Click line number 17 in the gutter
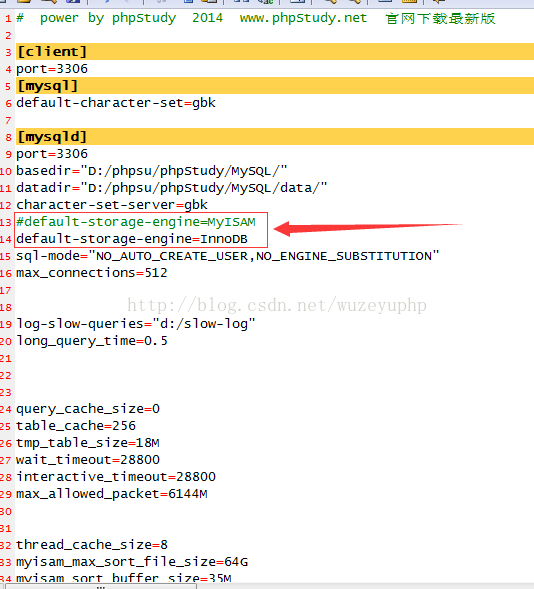Image resolution: width=534 pixels, height=589 pixels. tap(6, 290)
